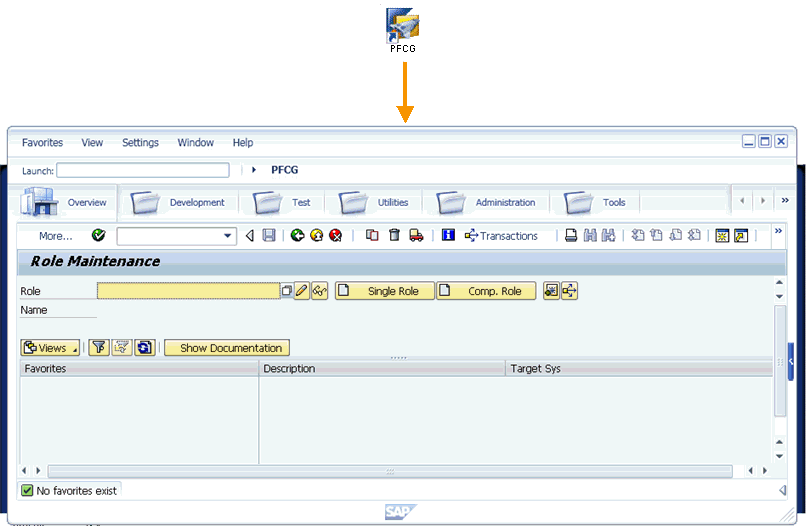Switch to the Test tab
Image resolution: width=807 pixels, height=526 pixels.
click(x=283, y=202)
